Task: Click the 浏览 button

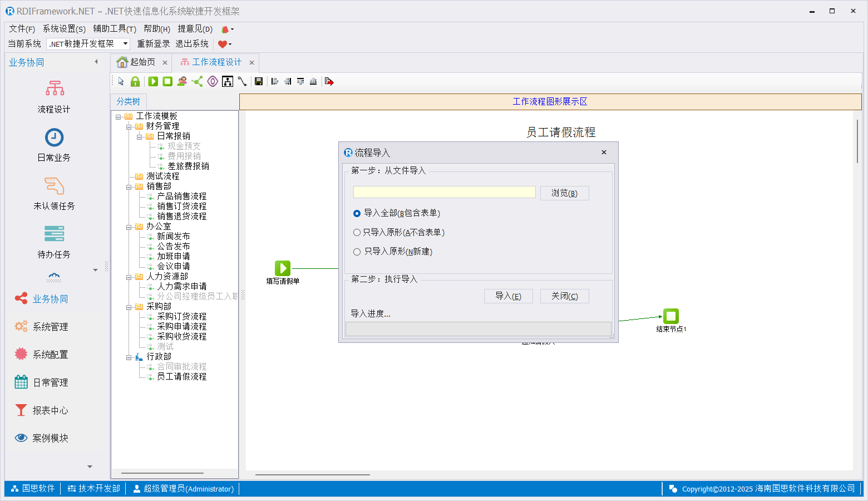Action: click(x=564, y=193)
